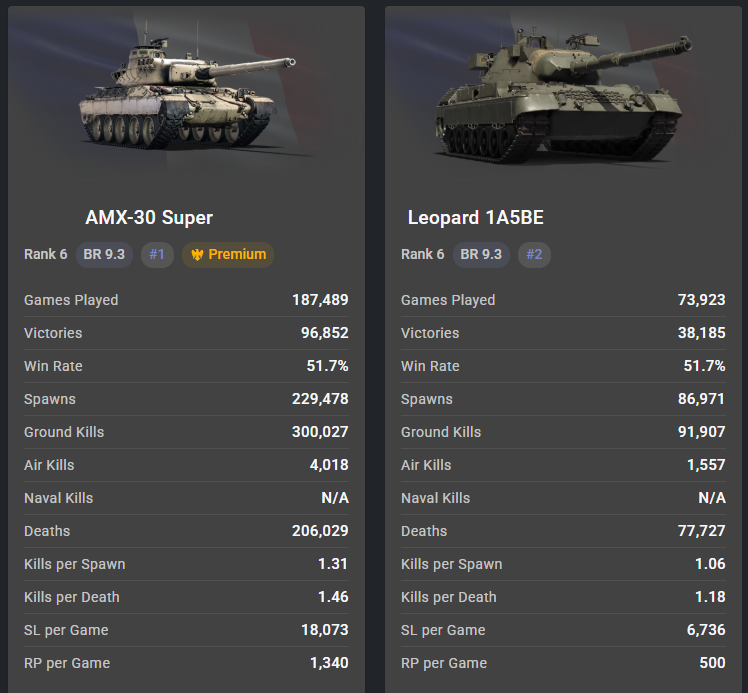Click Leopard 1A5BE RP per Game value 500
Screen dimensions: 748x693
712,663
